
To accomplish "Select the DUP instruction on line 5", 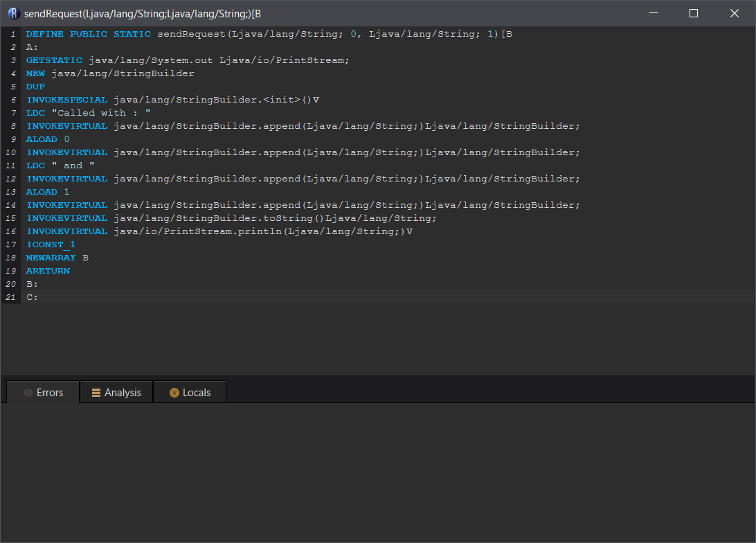I will (35, 86).
